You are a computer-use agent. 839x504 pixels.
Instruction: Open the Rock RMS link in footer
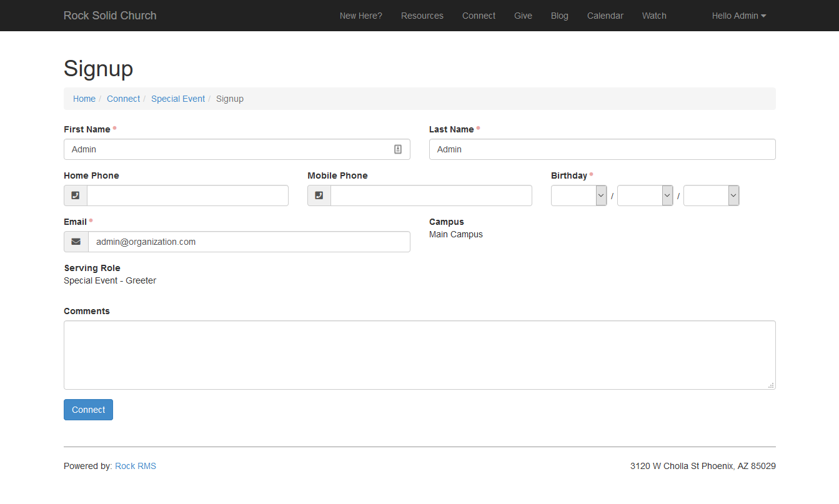pos(136,465)
